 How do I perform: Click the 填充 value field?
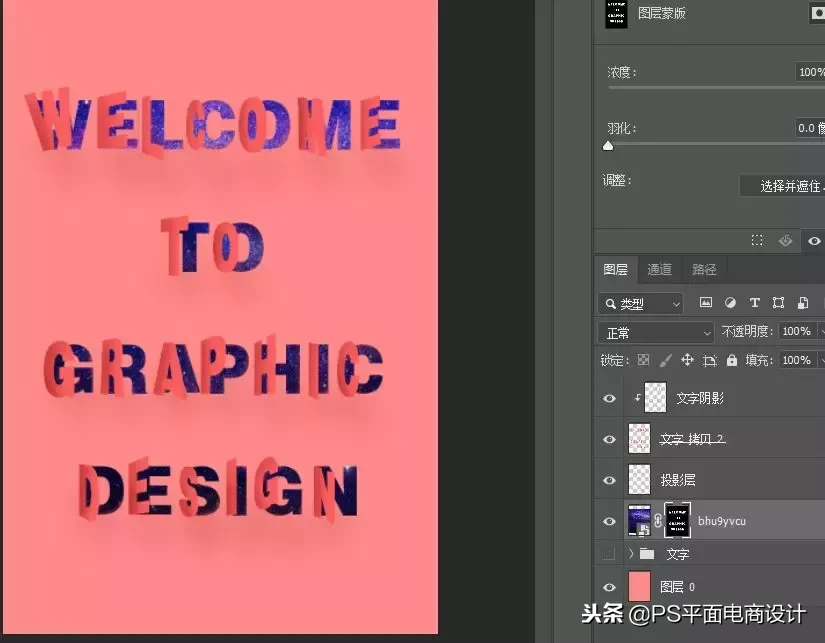[797, 360]
